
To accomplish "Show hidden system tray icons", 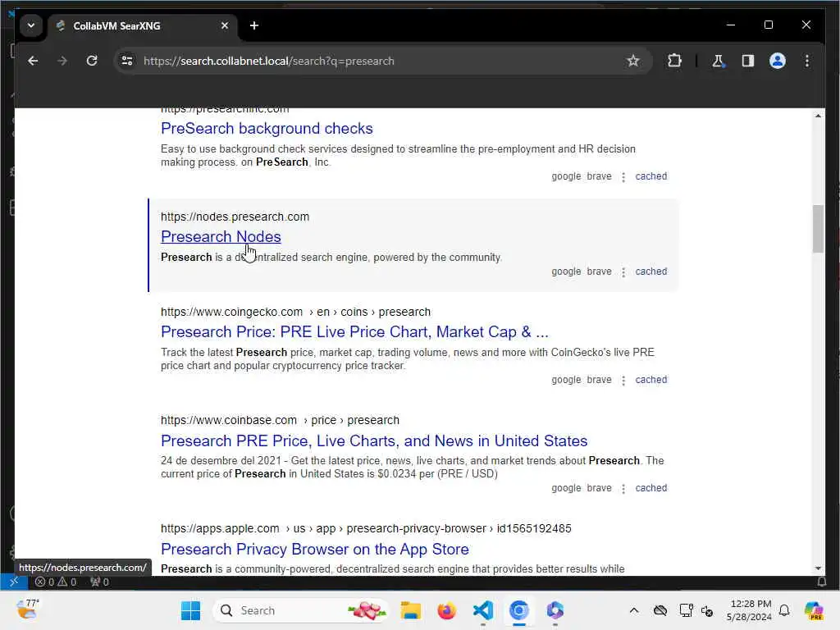I will (634, 610).
